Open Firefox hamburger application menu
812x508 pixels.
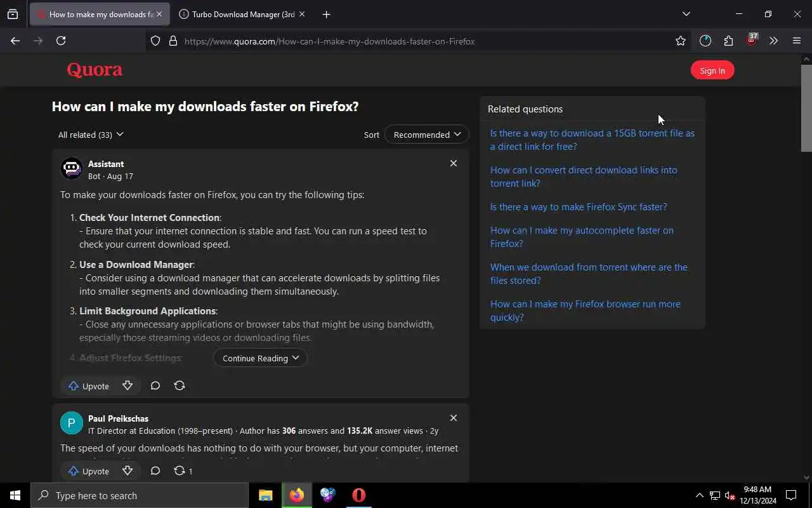click(797, 41)
